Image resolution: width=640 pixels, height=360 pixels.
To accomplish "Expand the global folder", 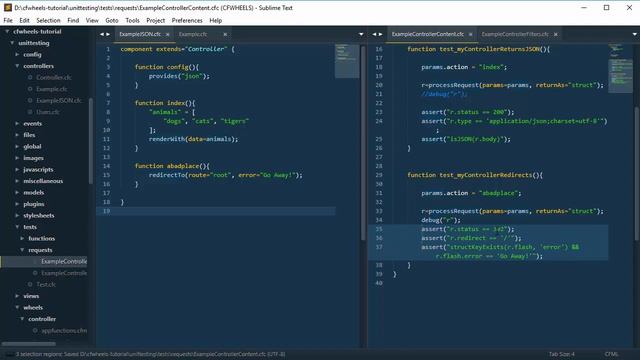I will 17,146.
